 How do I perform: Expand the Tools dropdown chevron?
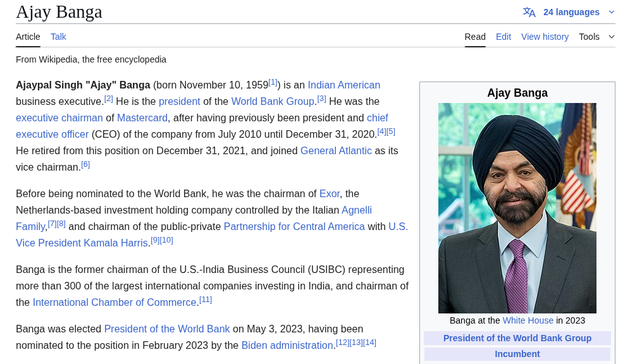tap(612, 37)
